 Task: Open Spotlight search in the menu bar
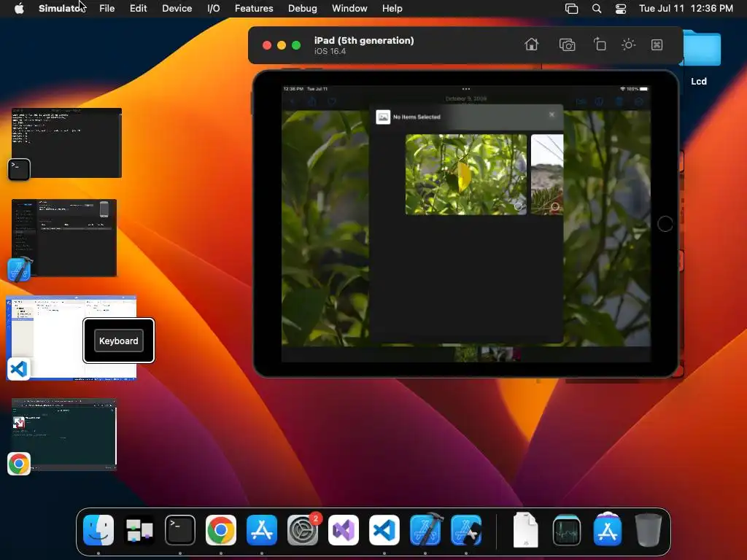click(x=597, y=9)
